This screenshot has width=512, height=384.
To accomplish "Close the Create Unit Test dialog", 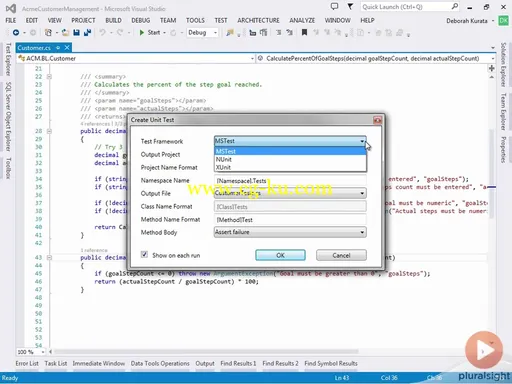I will pyautogui.click(x=377, y=120).
